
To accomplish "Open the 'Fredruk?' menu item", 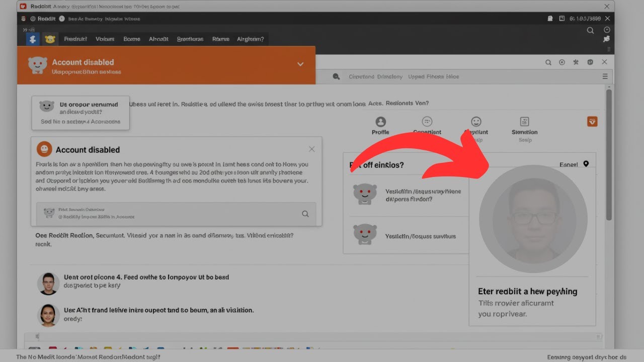I will coord(75,39).
